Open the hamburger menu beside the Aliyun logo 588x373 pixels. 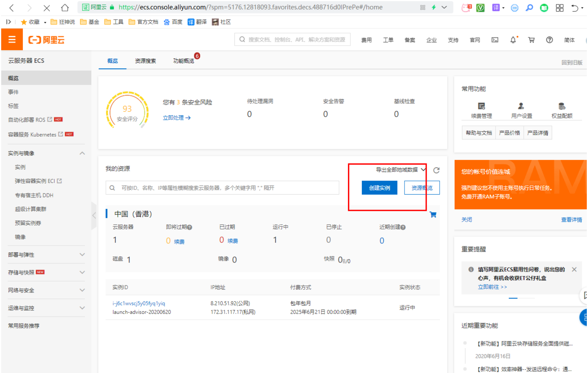[12, 40]
